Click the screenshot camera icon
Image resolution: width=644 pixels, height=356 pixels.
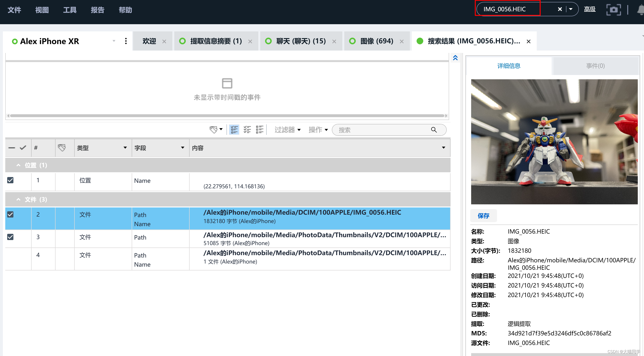[613, 10]
